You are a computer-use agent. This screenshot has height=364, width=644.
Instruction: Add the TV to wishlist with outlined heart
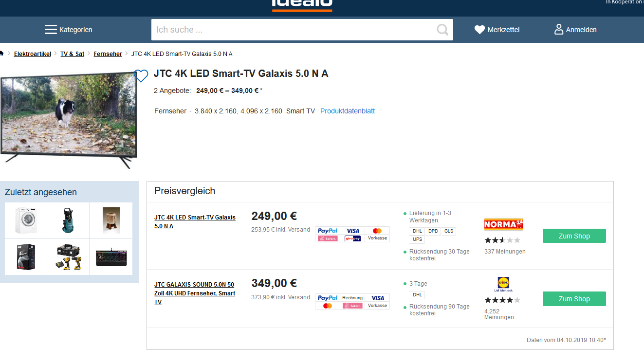click(141, 76)
